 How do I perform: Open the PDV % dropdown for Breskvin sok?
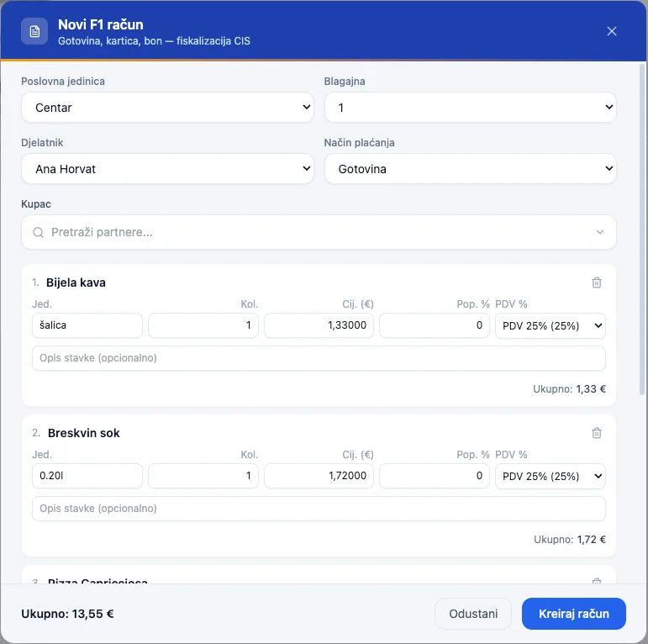pyautogui.click(x=551, y=476)
